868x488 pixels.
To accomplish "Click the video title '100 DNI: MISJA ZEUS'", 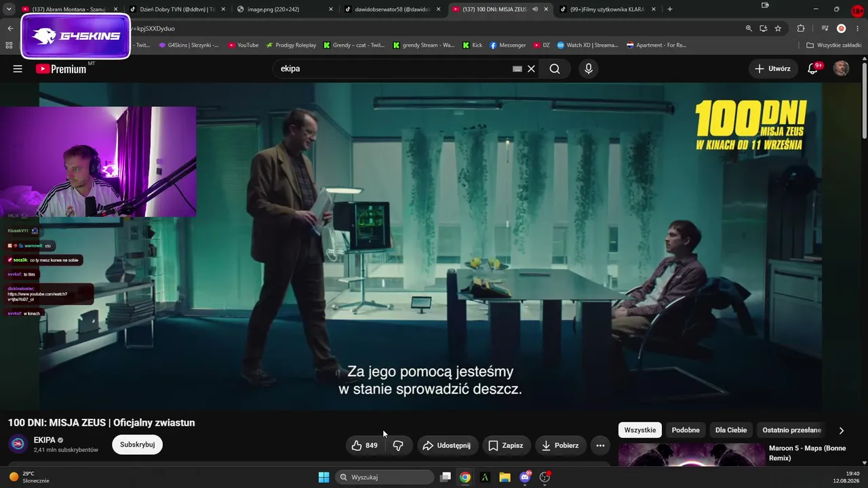I will pyautogui.click(x=102, y=423).
